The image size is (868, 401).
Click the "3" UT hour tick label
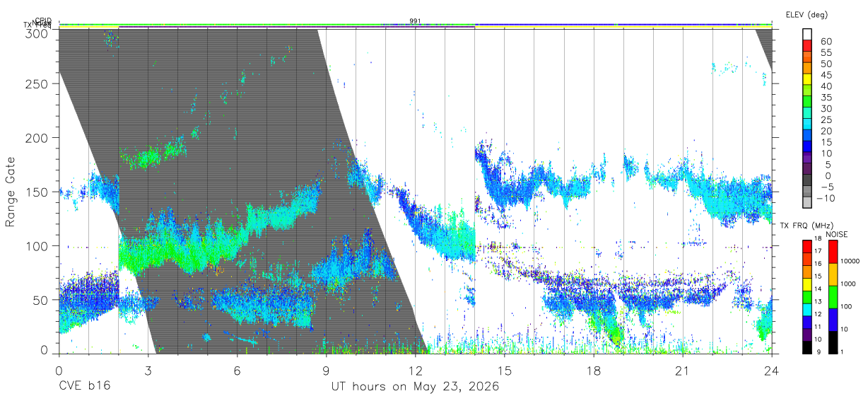[148, 370]
